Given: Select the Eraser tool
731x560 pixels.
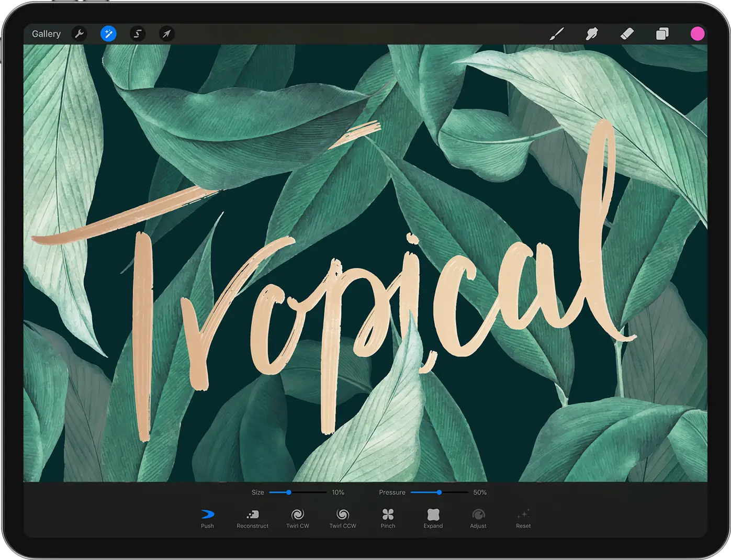Looking at the screenshot, I should pos(626,33).
